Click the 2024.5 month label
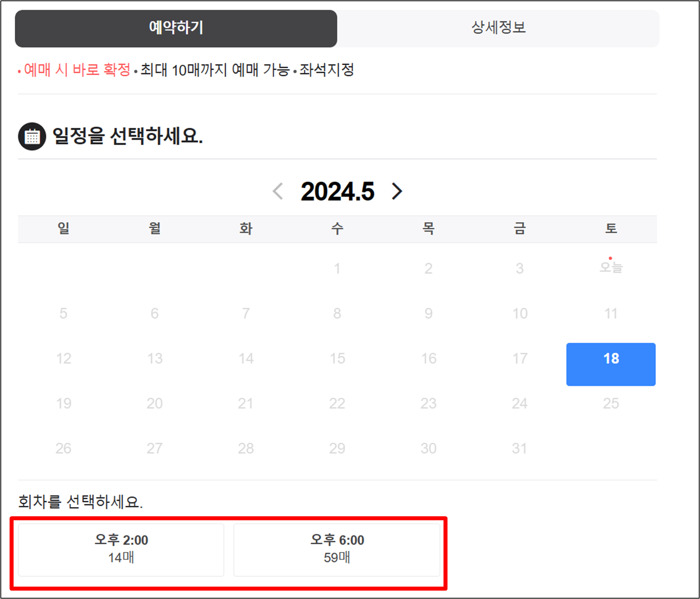 click(x=338, y=191)
